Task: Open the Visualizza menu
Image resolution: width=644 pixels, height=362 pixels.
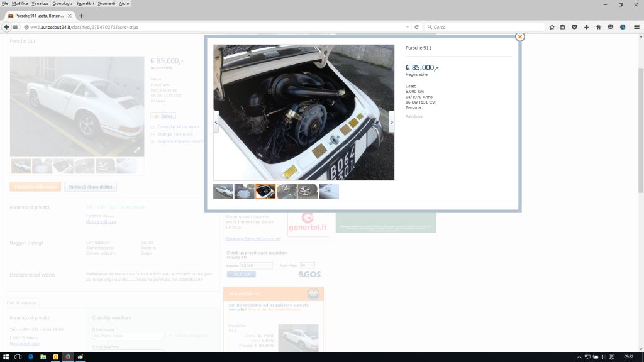Action: pos(40,3)
